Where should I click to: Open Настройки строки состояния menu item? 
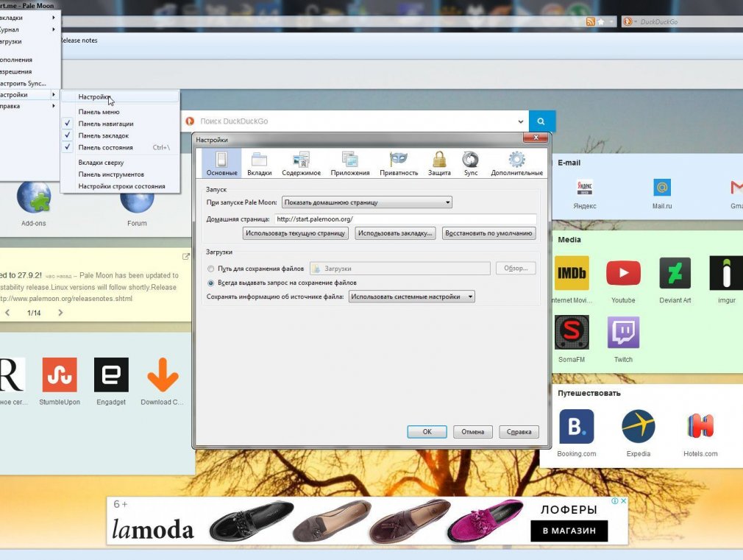121,186
